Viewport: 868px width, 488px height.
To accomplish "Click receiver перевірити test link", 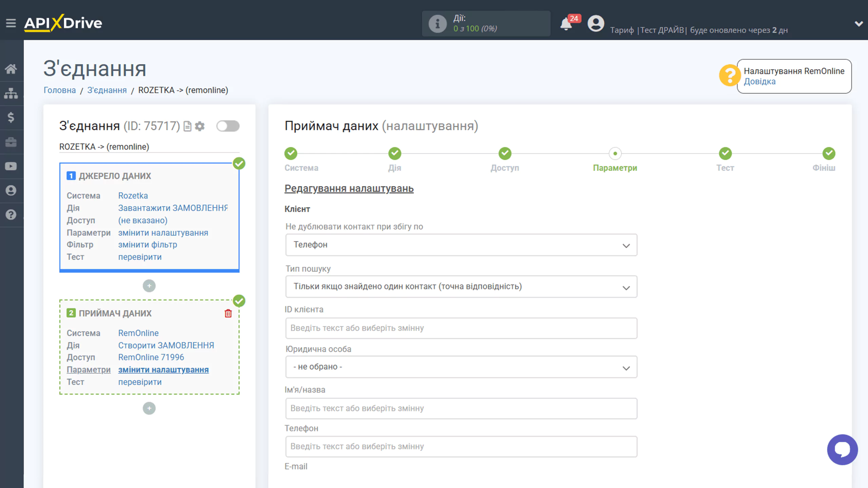I will point(140,382).
